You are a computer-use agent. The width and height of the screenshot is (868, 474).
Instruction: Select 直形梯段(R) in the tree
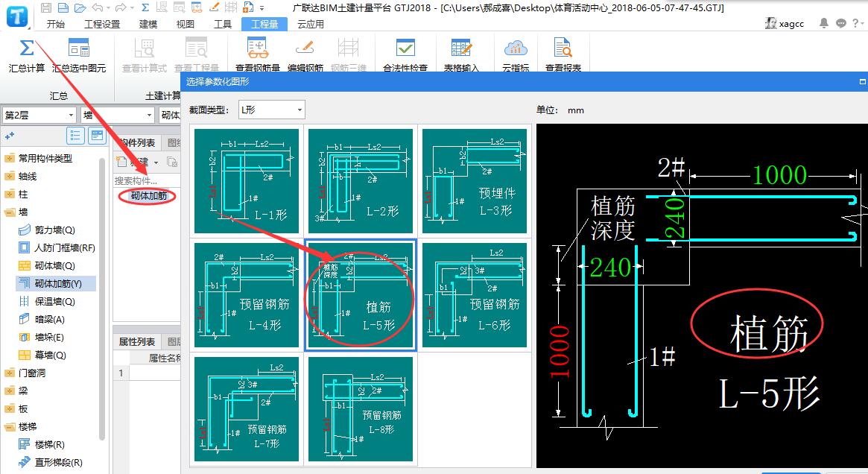[58, 462]
